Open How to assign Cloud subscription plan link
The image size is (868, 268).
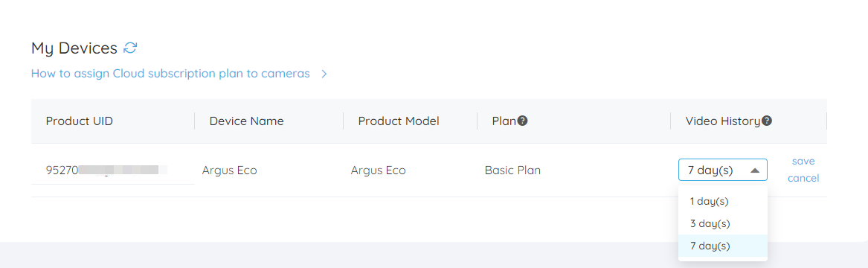[x=170, y=74]
